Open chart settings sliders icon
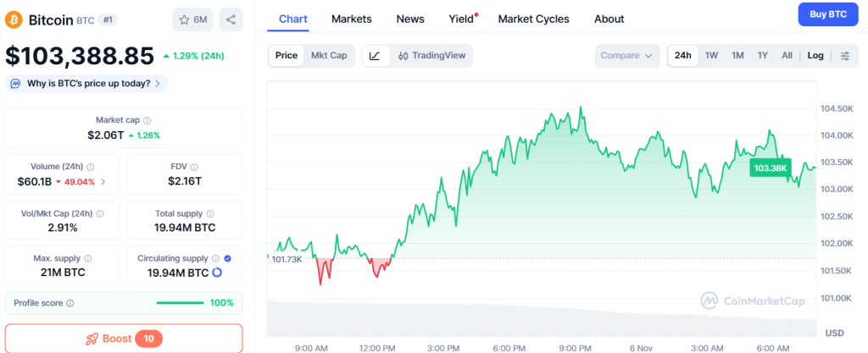Image resolution: width=868 pixels, height=353 pixels. [844, 56]
